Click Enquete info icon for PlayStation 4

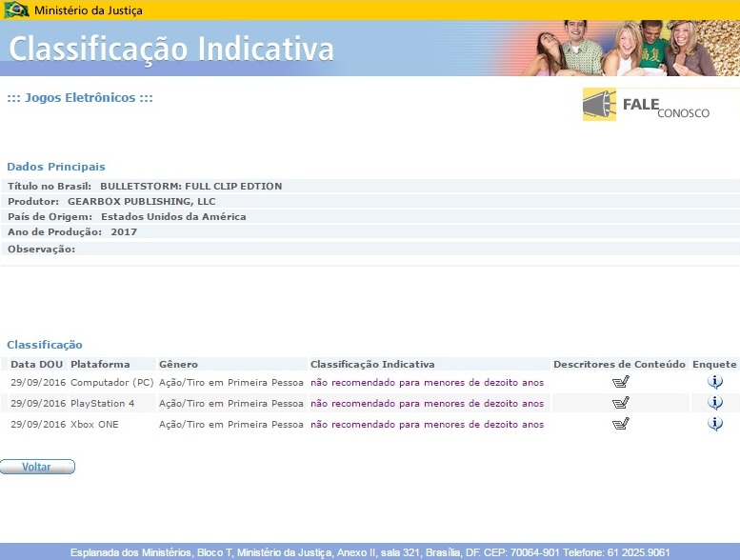[715, 403]
